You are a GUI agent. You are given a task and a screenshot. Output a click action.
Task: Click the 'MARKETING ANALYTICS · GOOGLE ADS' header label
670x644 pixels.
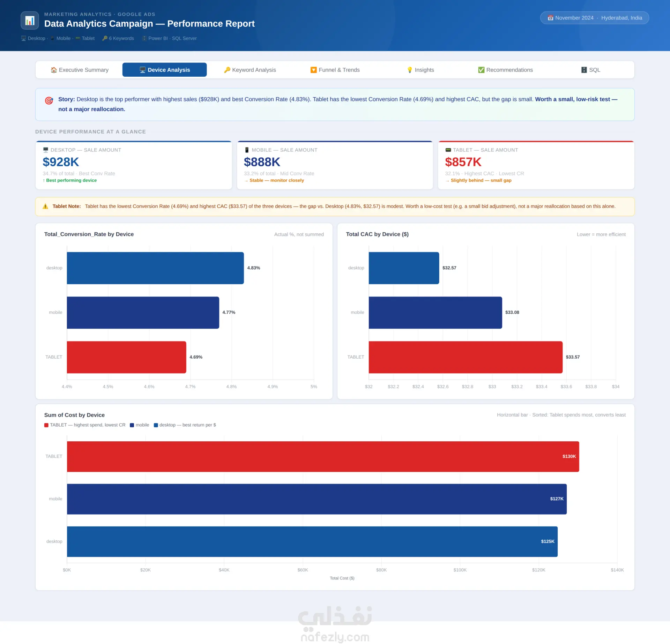(100, 14)
